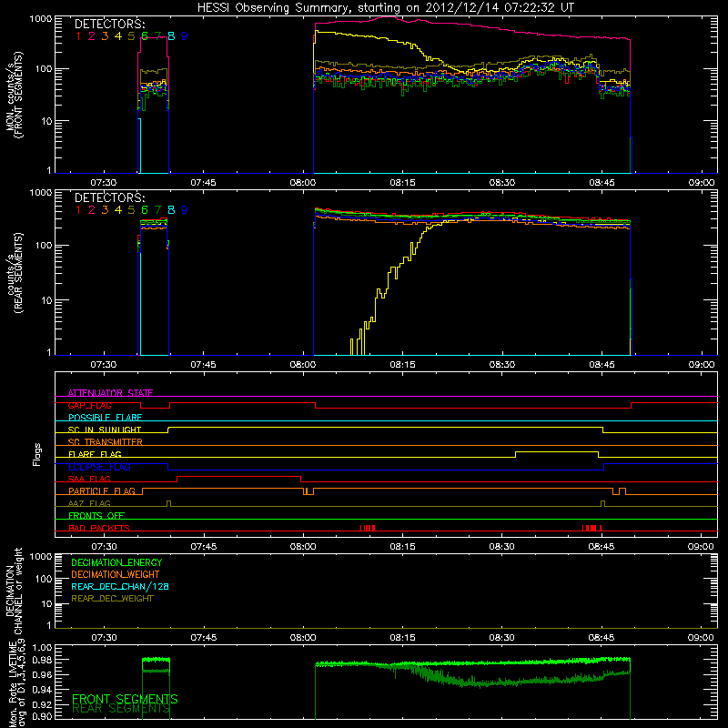Click the PARTICLE_FLAG label
The image size is (728, 728).
(x=102, y=491)
